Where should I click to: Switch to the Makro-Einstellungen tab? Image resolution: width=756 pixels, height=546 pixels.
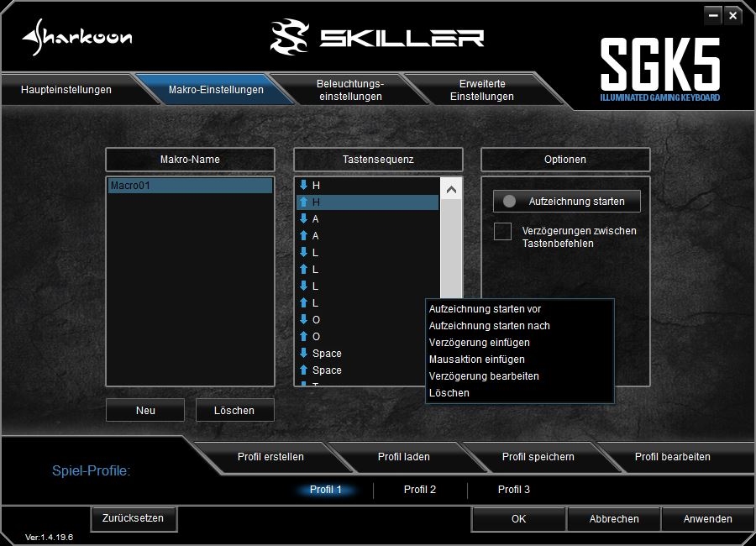click(216, 90)
